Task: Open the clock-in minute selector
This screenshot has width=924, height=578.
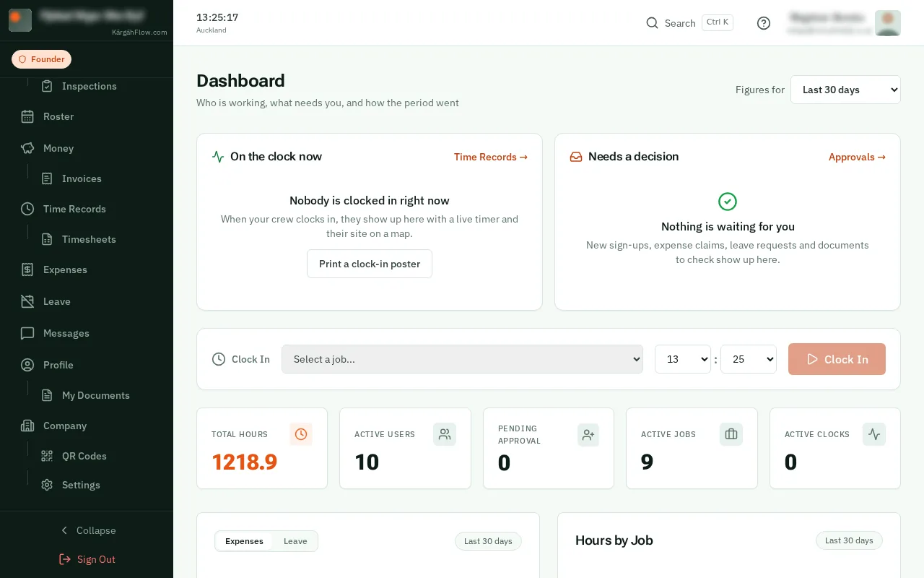Action: point(749,359)
